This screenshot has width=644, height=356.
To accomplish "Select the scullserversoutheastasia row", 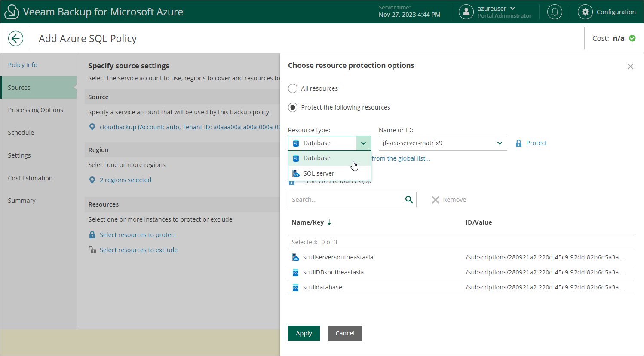I will (x=462, y=257).
